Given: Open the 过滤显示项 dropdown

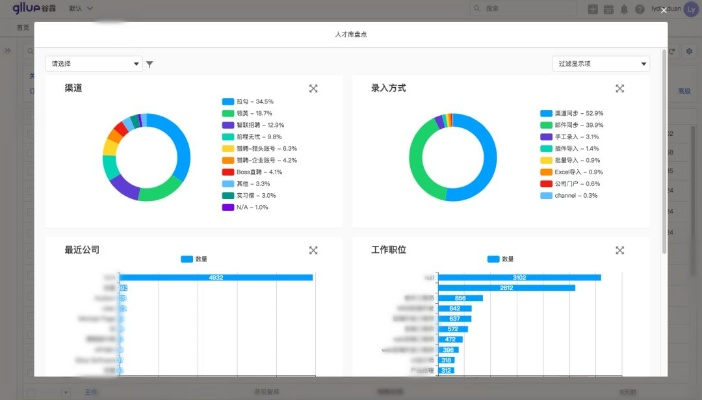Looking at the screenshot, I should [601, 64].
